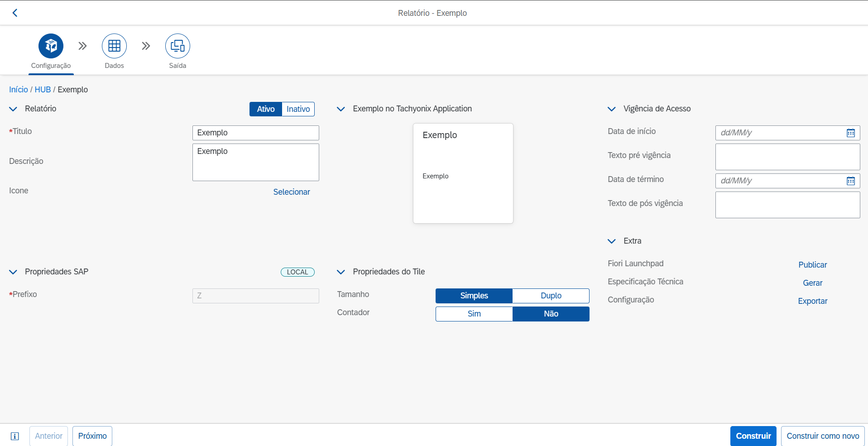This screenshot has width=868, height=446.
Task: Navigate to Início breadcrumb link
Action: click(19, 90)
